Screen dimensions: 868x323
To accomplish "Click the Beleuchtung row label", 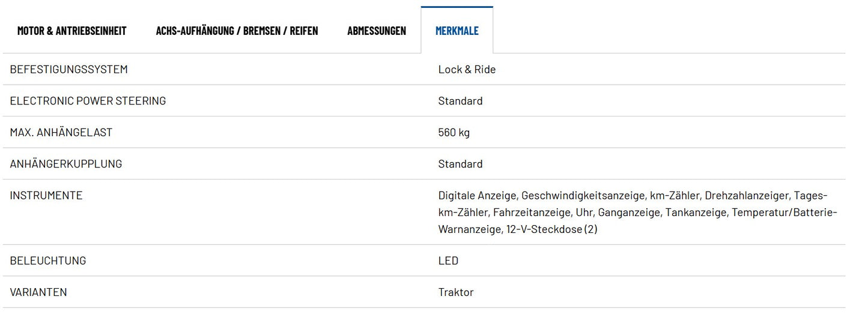I will [x=47, y=261].
